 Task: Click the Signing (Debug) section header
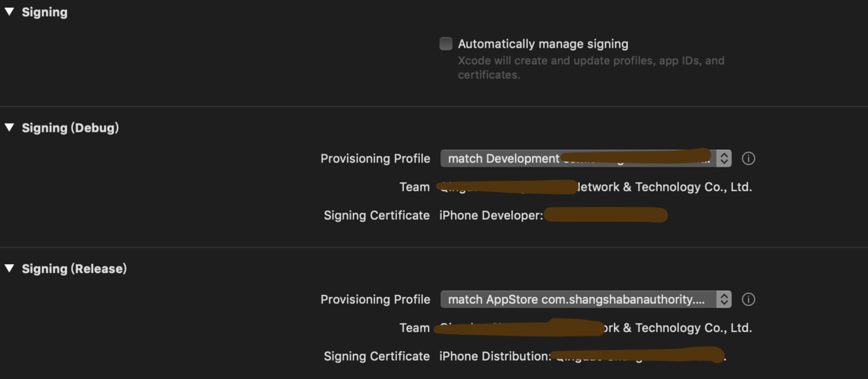[70, 128]
